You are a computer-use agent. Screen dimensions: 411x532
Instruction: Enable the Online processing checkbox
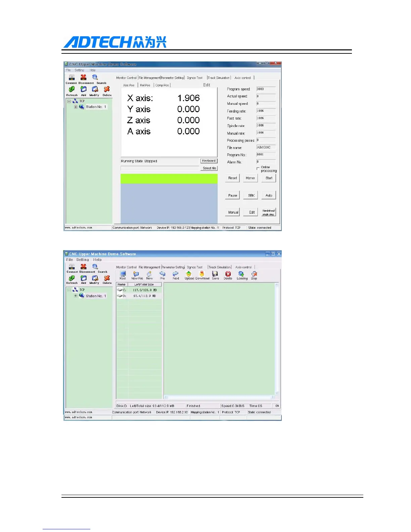[258, 169]
